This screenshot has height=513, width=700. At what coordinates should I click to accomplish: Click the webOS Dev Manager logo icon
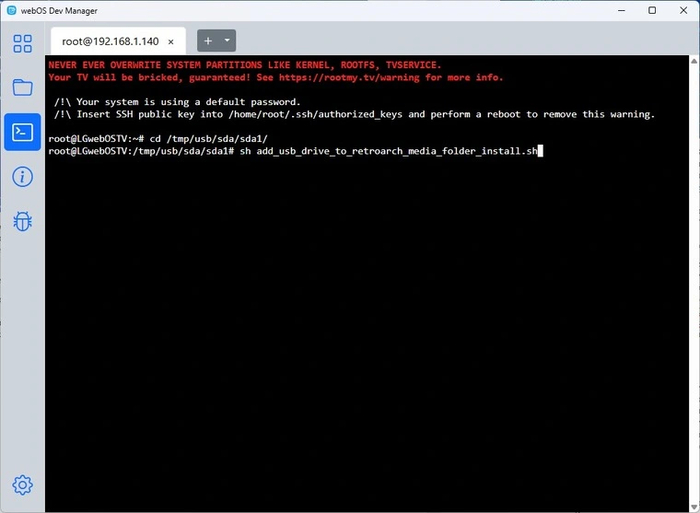pyautogui.click(x=11, y=11)
